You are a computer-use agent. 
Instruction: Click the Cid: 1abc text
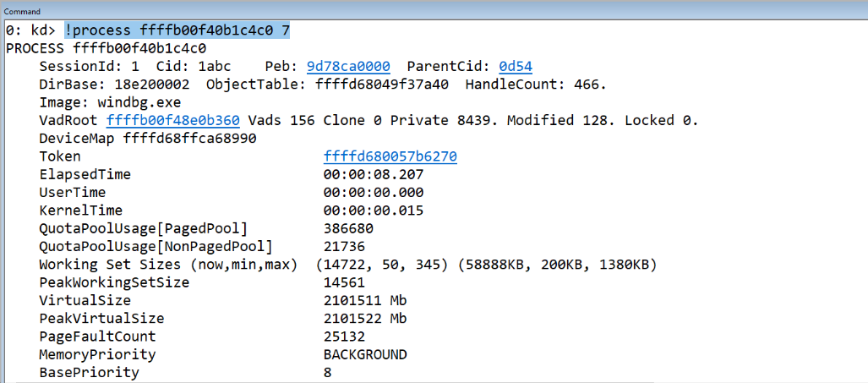pyautogui.click(x=194, y=67)
